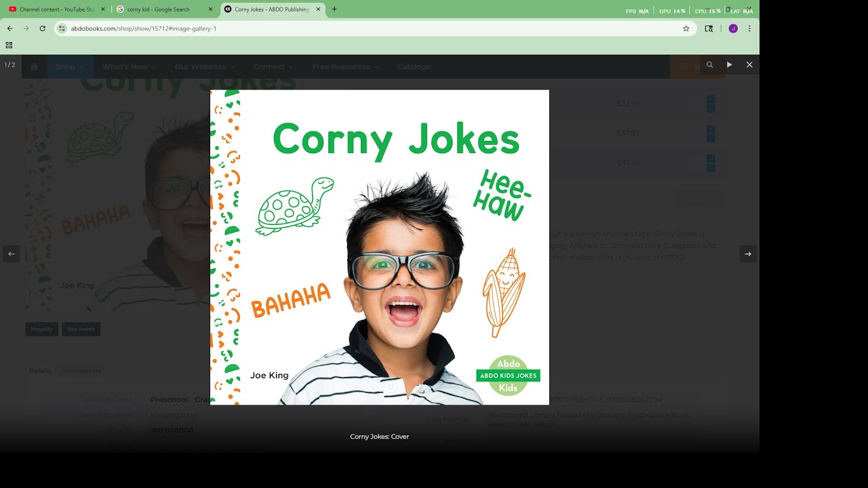Click the green 'Hee-Haw' text on cover
Image resolution: width=868 pixels, height=488 pixels.
502,195
